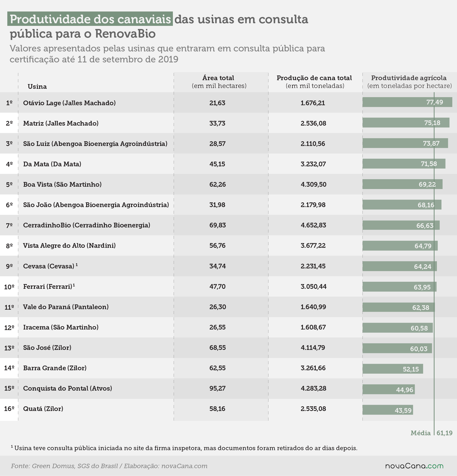Click the 'Quatá (Zilor)' row name
The height and width of the screenshot is (476, 457).
tap(43, 409)
